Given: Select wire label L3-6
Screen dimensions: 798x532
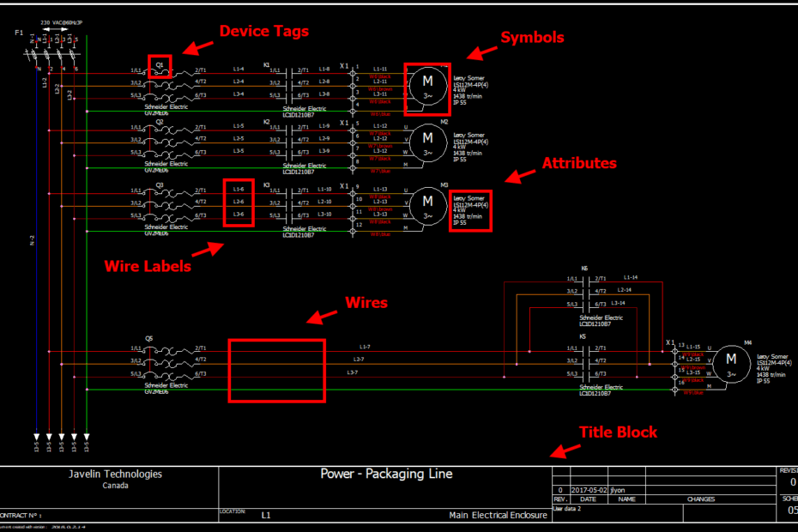Looking at the screenshot, I should coord(239,215).
